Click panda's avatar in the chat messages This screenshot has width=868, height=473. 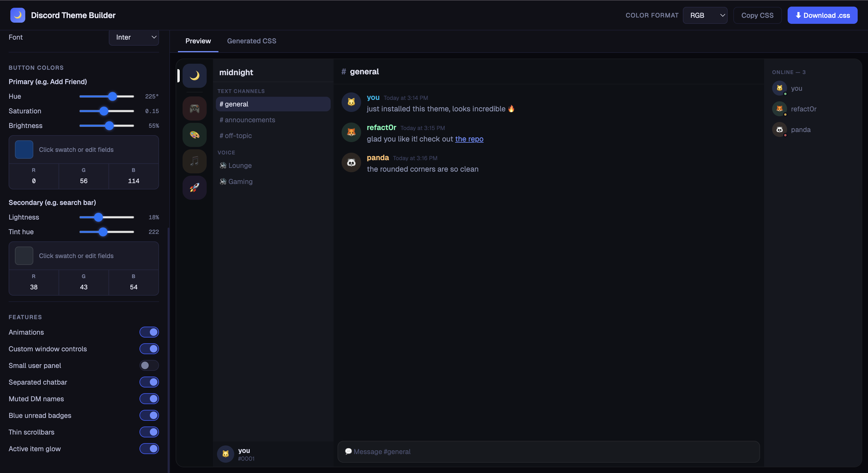(x=351, y=162)
